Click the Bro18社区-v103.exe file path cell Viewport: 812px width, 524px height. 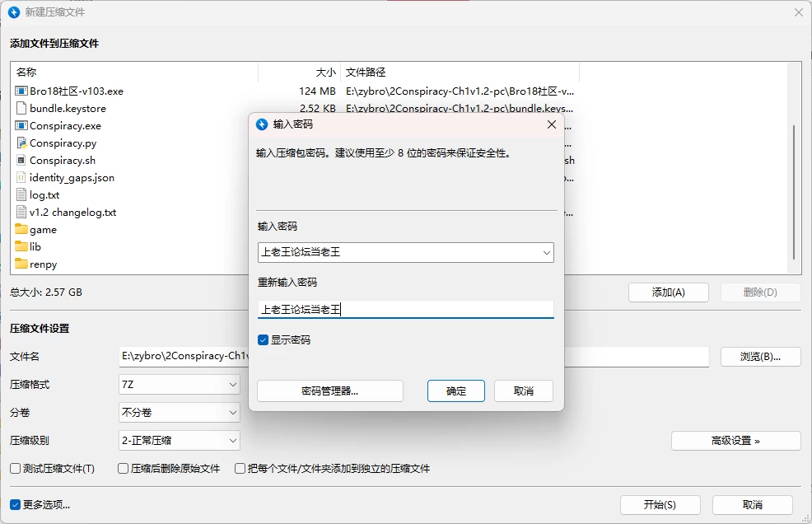pos(460,91)
